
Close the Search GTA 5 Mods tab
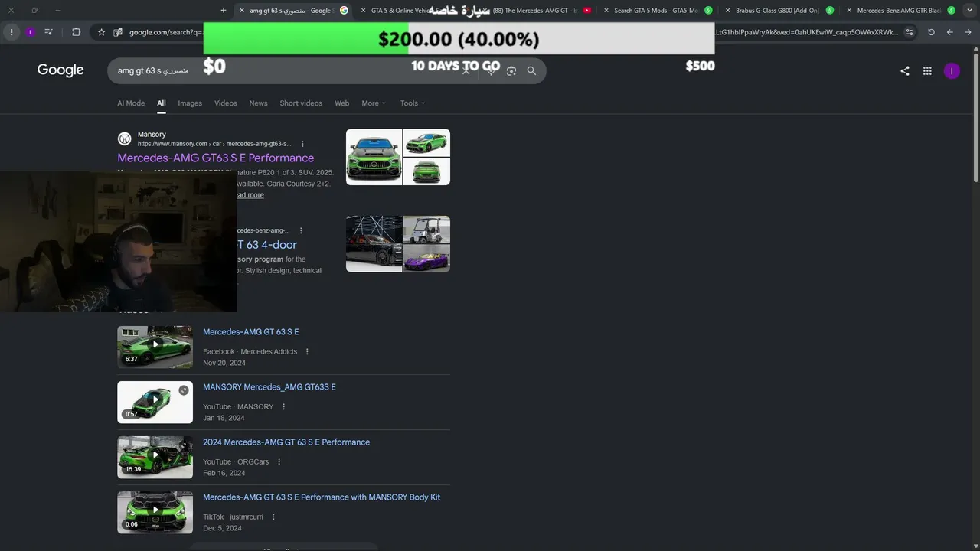pyautogui.click(x=606, y=11)
